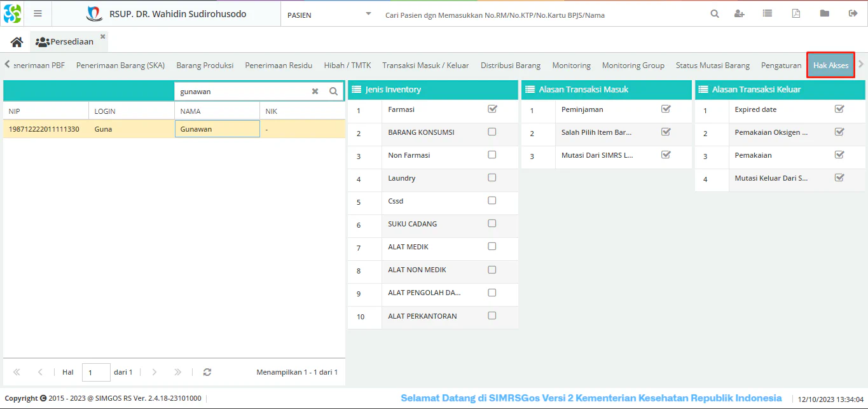Image resolution: width=868 pixels, height=409 pixels.
Task: Click the page number input box
Action: (x=96, y=372)
